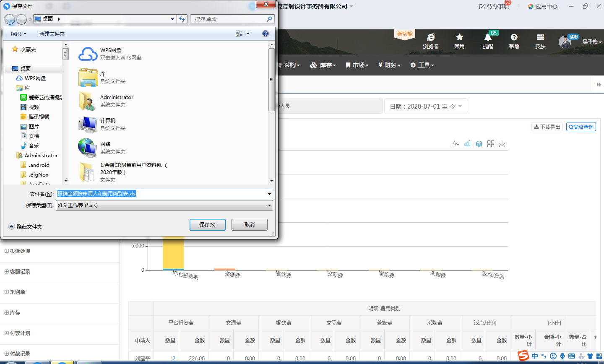
Task: Open 应用中心 app center
Action: [x=543, y=6]
